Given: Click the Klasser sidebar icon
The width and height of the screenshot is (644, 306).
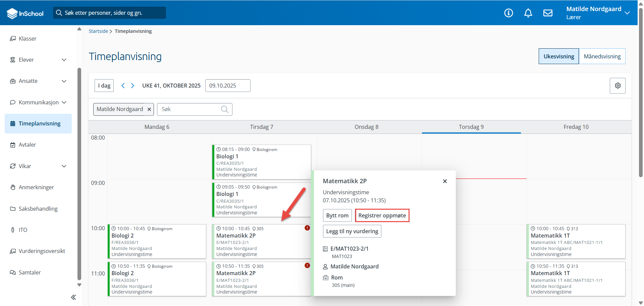Looking at the screenshot, I should tap(13, 39).
